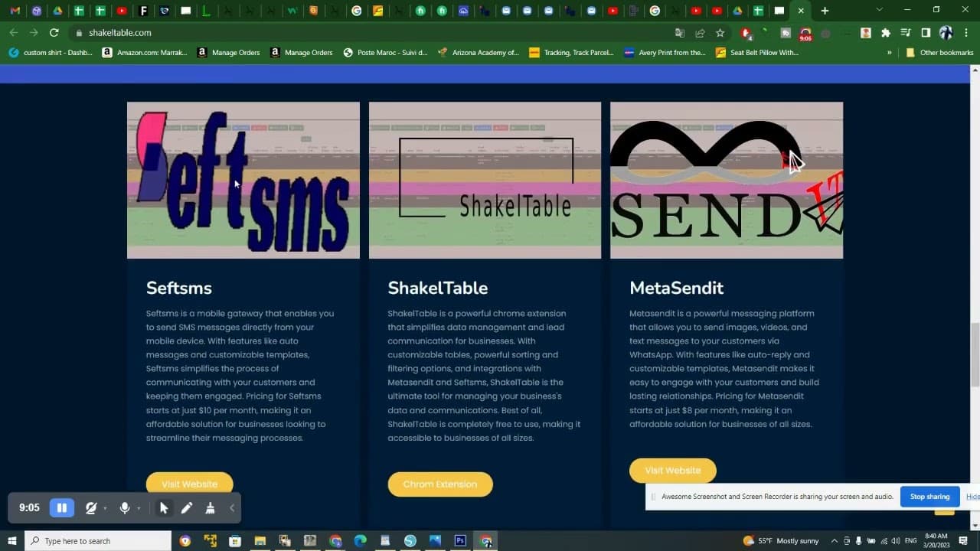
Task: Open the custom shirt - Dashb... bookmark
Action: pos(51,53)
